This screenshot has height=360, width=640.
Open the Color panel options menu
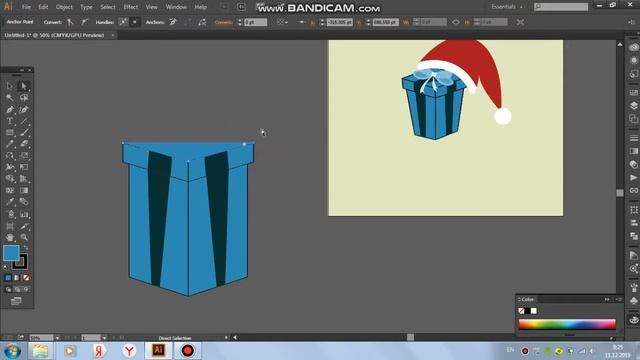[x=619, y=300]
